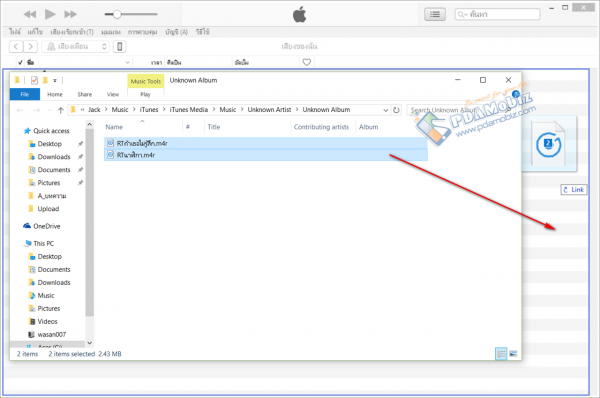600x398 pixels.
Task: Open the recent locations dropdown arrow
Action: [49, 110]
